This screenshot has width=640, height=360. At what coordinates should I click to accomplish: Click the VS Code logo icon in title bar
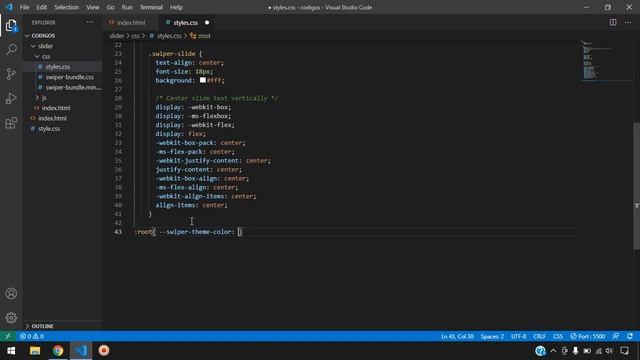(9, 7)
